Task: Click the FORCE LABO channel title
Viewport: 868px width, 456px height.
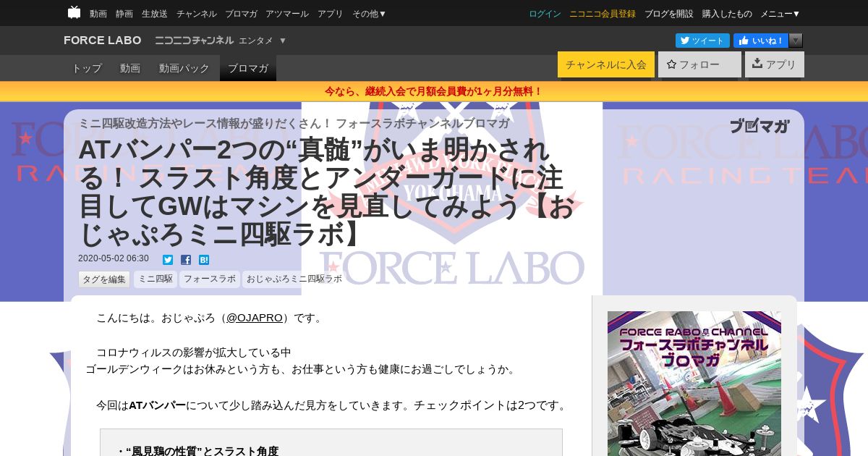Action: (103, 41)
